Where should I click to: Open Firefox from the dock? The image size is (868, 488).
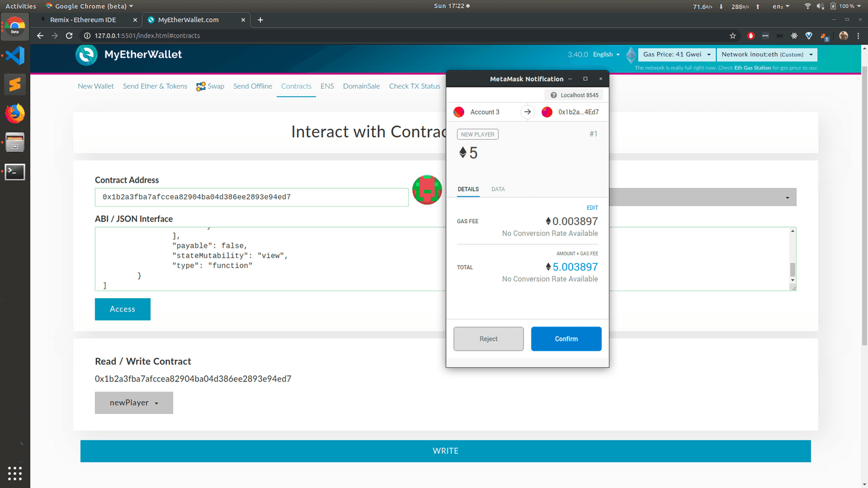pyautogui.click(x=15, y=113)
